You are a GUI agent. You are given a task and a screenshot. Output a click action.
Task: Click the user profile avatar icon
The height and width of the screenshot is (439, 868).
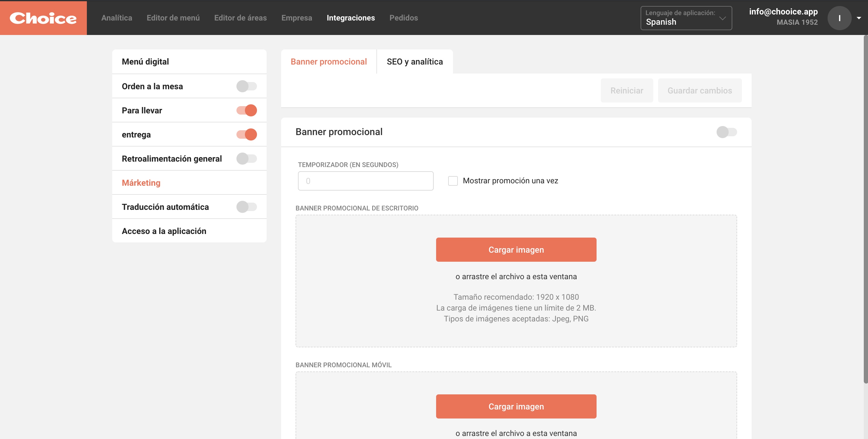pyautogui.click(x=839, y=17)
